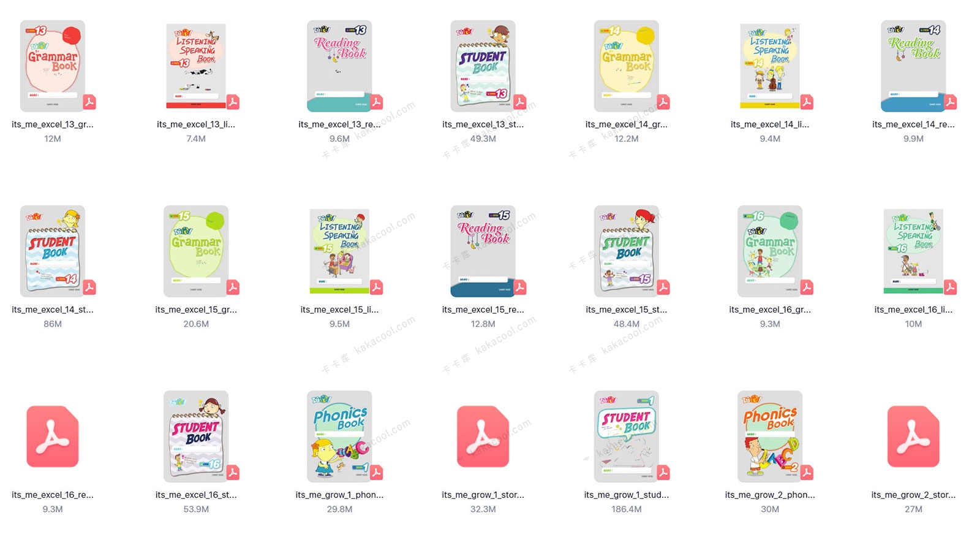Viewport: 980px width, 537px height.
Task: Select Phonics Book 1 cover thumbnail
Action: (x=339, y=436)
